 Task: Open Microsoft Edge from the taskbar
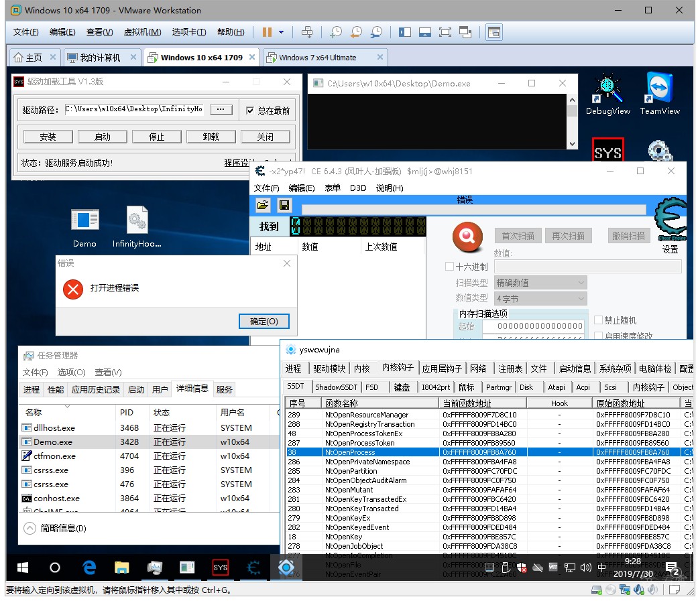click(89, 567)
